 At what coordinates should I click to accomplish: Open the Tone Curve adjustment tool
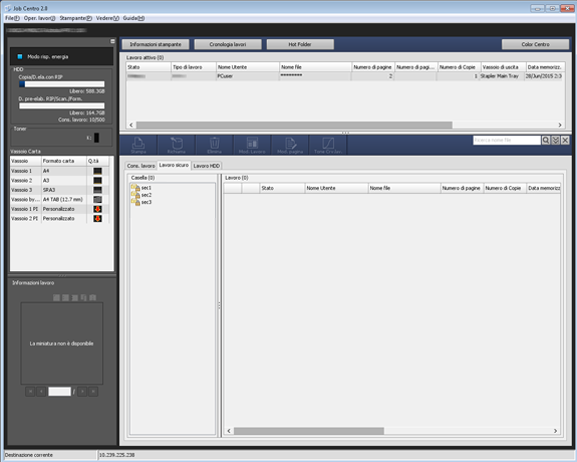click(328, 145)
